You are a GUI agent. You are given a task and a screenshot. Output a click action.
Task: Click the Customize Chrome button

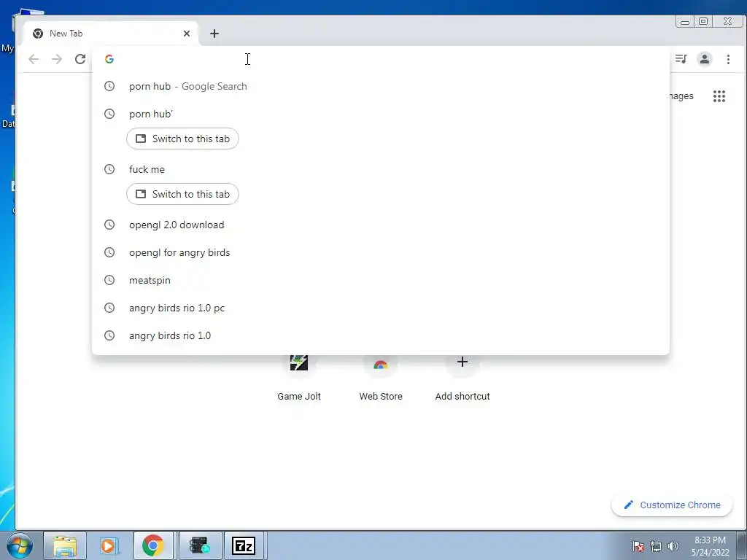(672, 505)
